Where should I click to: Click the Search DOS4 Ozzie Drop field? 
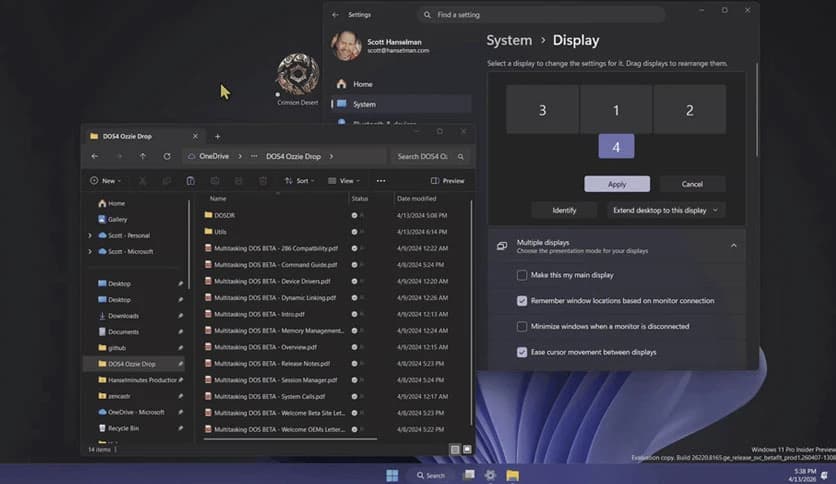tap(430, 156)
